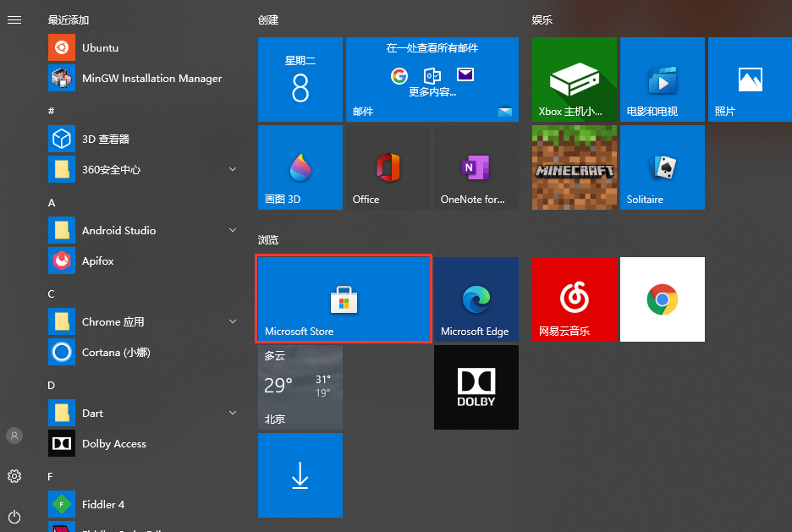792x532 pixels.
Task: Click the power button
Action: 14,517
